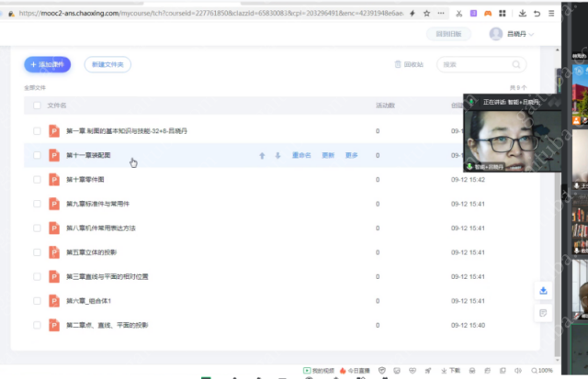Click the 回到旧版 button
The height and width of the screenshot is (379, 588).
click(448, 34)
